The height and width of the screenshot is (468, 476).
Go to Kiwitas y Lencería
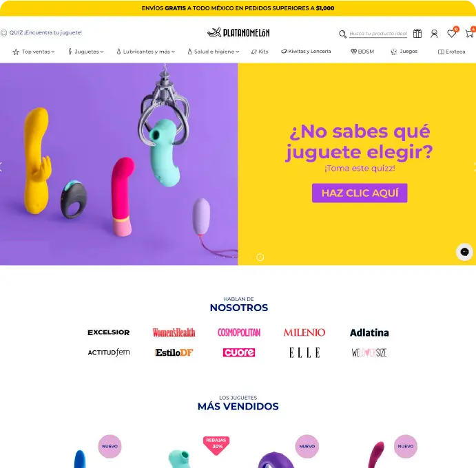pyautogui.click(x=306, y=52)
